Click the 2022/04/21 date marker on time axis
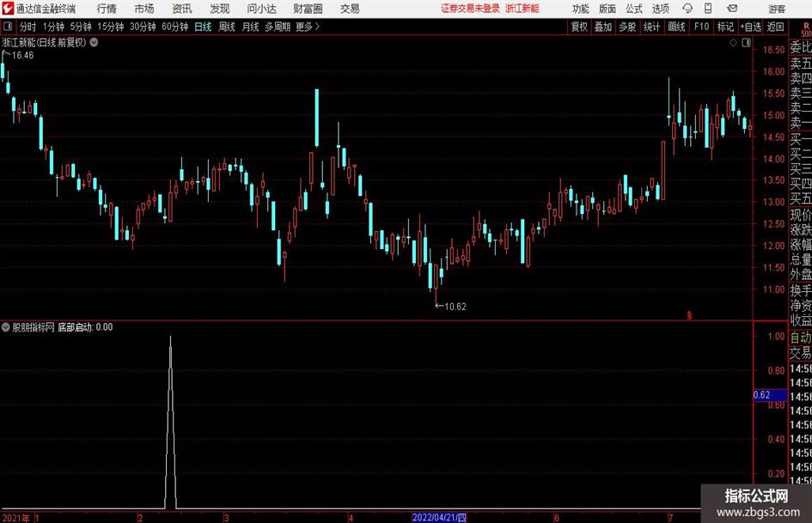The width and height of the screenshot is (812, 523). click(439, 517)
